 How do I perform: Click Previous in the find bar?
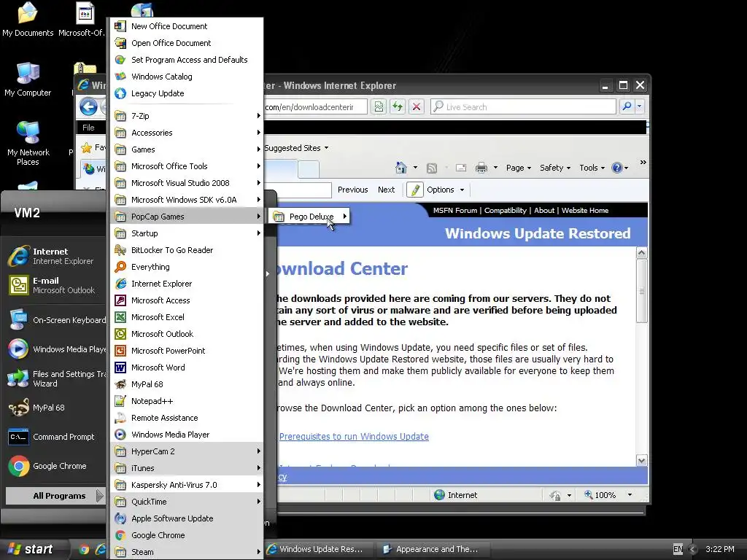click(352, 190)
